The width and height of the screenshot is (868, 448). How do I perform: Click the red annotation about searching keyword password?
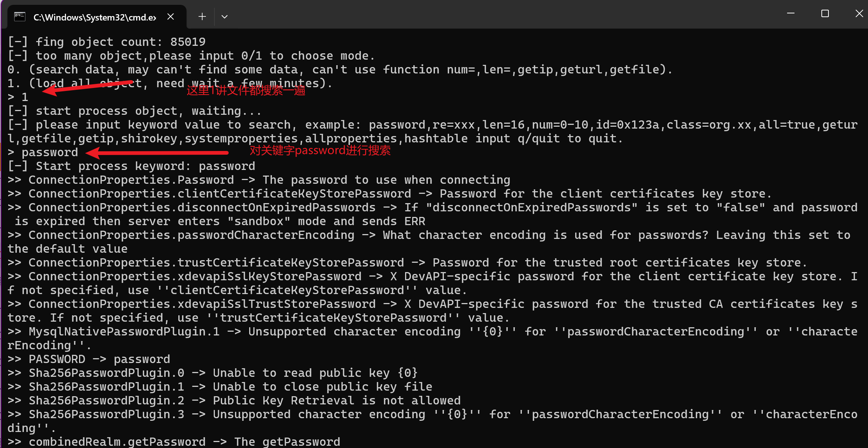(x=320, y=151)
